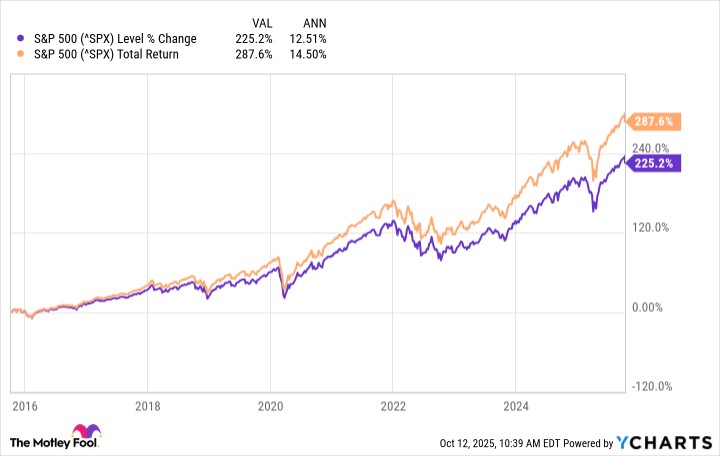Image resolution: width=720 pixels, height=456 pixels.
Task: Click the orange 287.6% value flag
Action: [655, 121]
